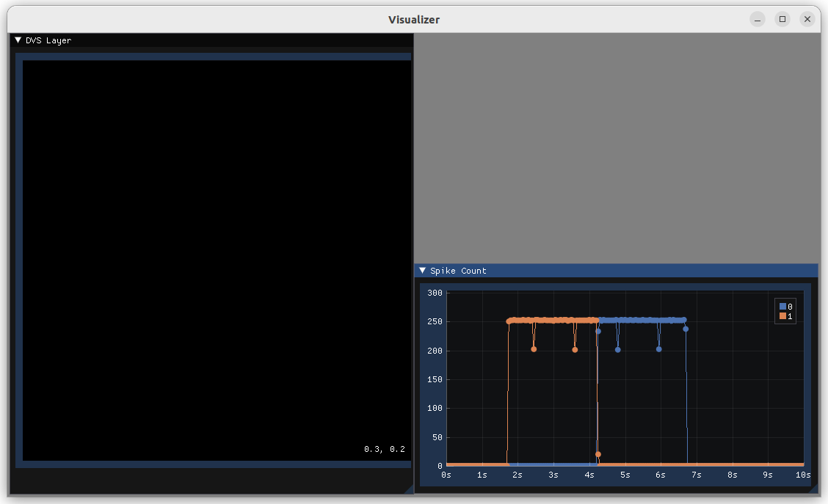
Task: Click the 9s x-axis label
Action: point(768,475)
